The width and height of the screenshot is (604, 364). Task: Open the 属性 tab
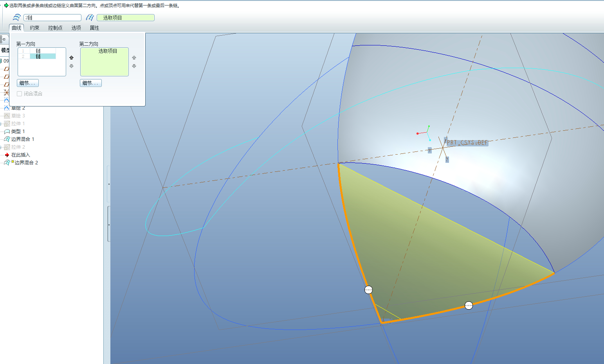(x=94, y=28)
